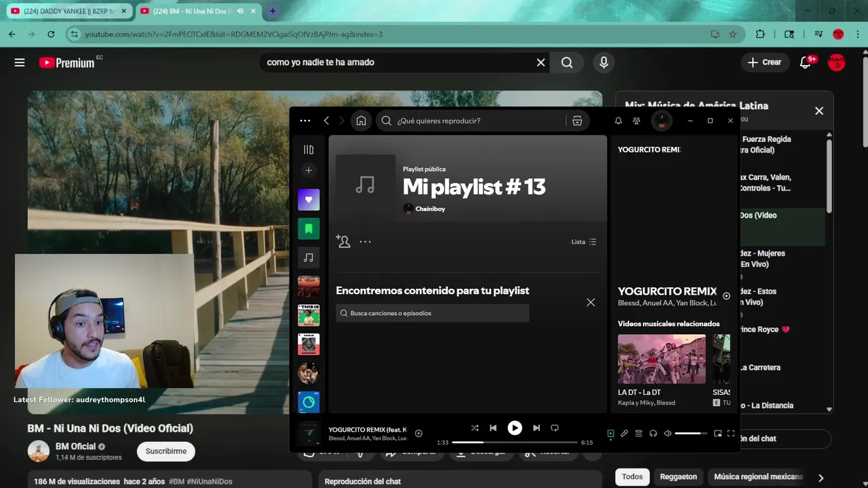Open Connect to a device headphones icon
Screen dimensions: 868x488
click(x=653, y=433)
